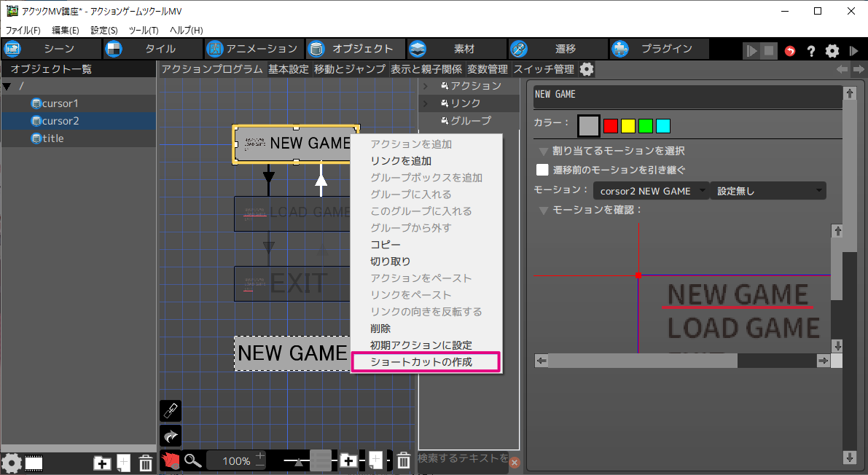
Task: Enable 遷移前のモーションを引き継ぐ checkbox
Action: [x=542, y=170]
